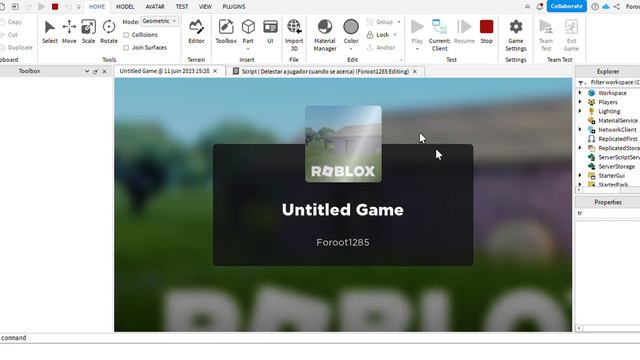Undock the Toolbox panel

point(96,71)
